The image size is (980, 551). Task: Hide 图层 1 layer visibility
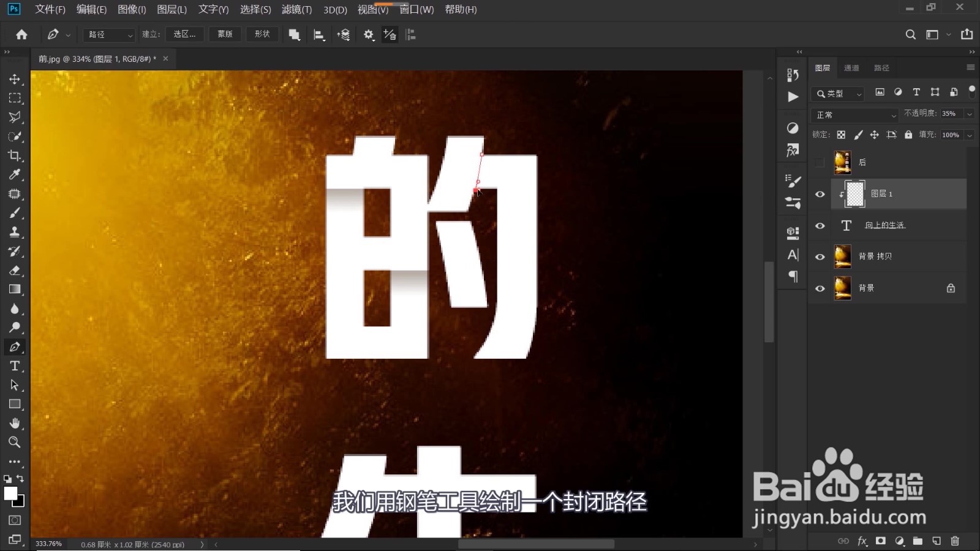820,194
